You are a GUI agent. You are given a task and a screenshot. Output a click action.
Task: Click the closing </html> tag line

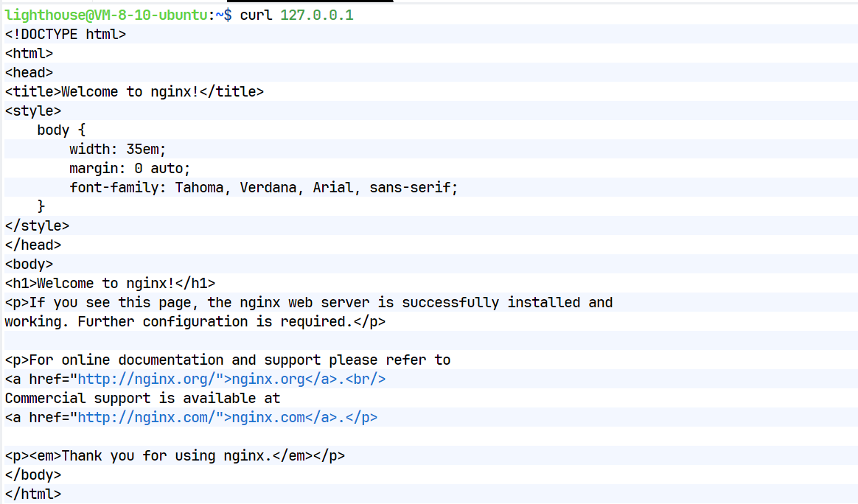(33, 494)
